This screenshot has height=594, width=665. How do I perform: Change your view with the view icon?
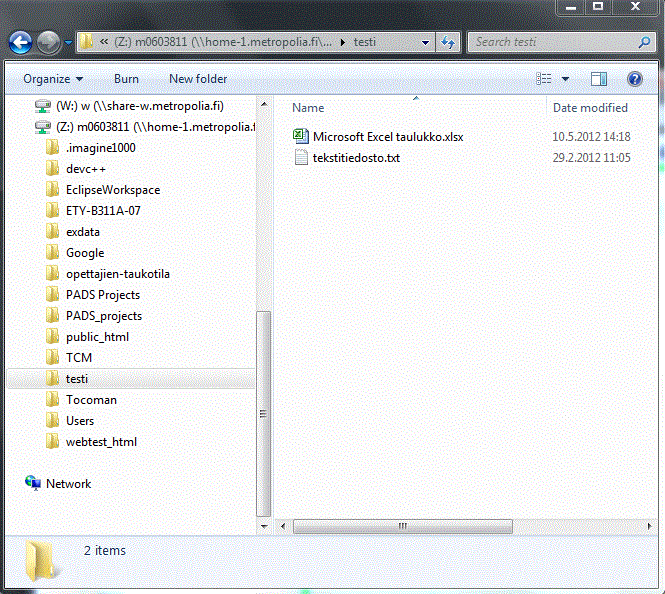coord(544,79)
